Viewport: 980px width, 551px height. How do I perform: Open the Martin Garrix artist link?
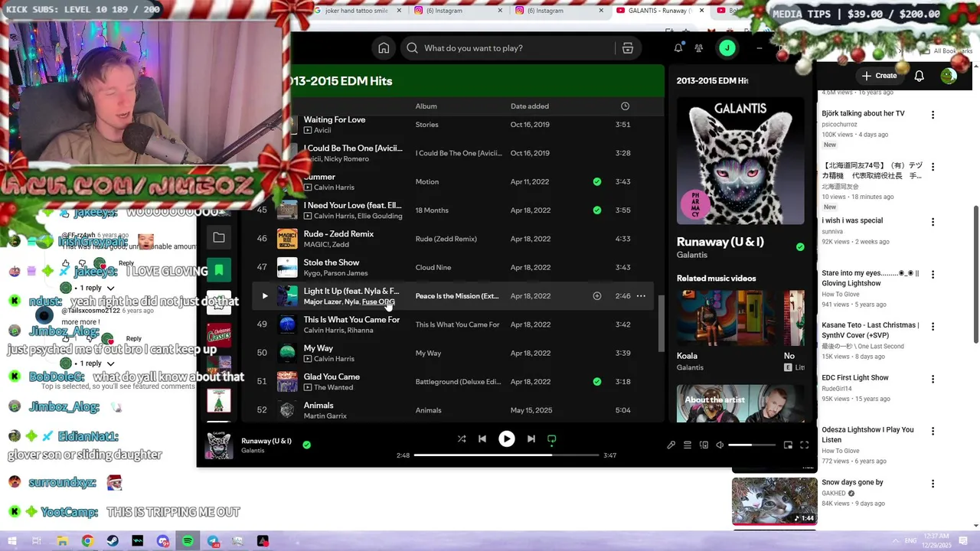pyautogui.click(x=325, y=416)
